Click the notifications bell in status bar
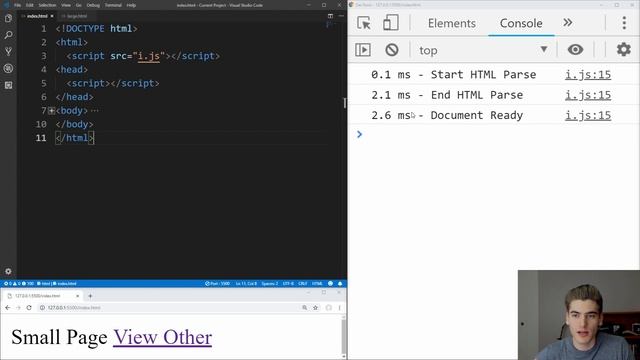This screenshot has width=640, height=360. pos(340,284)
